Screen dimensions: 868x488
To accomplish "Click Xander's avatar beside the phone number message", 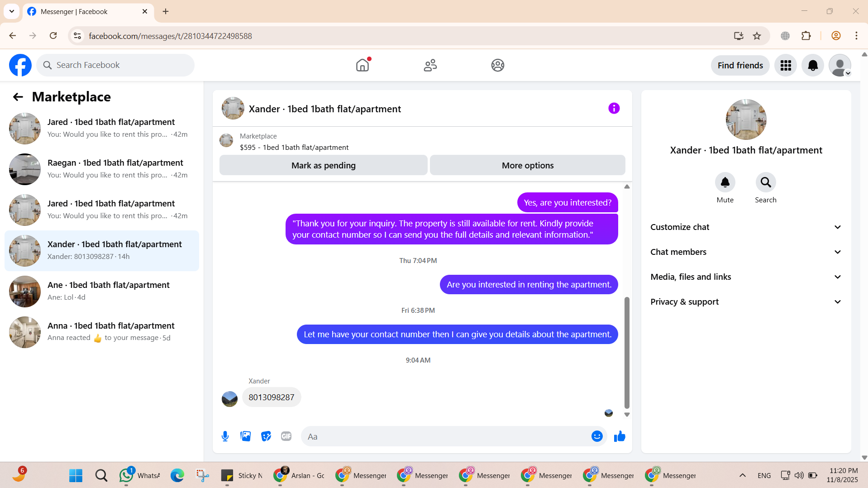I will point(229,399).
